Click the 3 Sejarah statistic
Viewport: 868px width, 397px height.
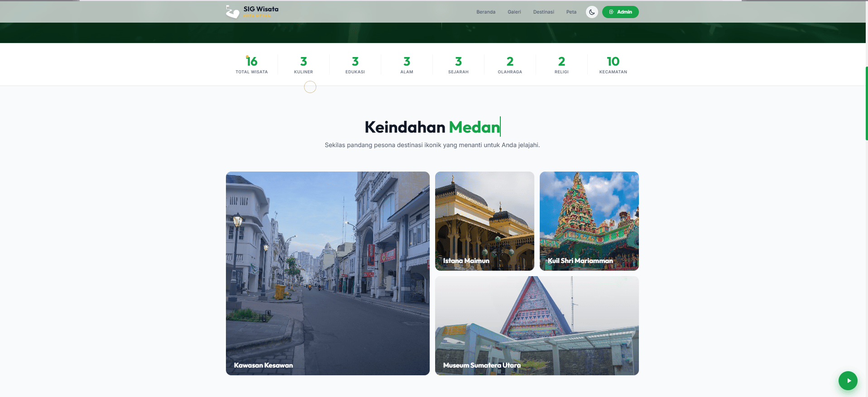pos(458,65)
